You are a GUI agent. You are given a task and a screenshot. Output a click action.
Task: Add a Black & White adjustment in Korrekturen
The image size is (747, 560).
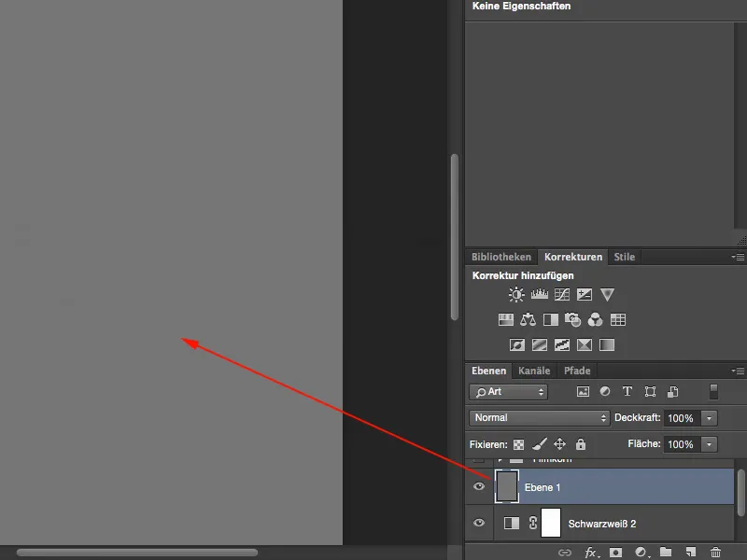point(551,319)
